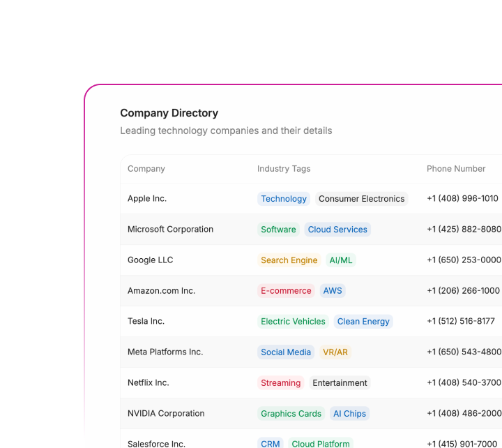Click the E-commerce tag
The height and width of the screenshot is (448, 502).
[x=286, y=291]
